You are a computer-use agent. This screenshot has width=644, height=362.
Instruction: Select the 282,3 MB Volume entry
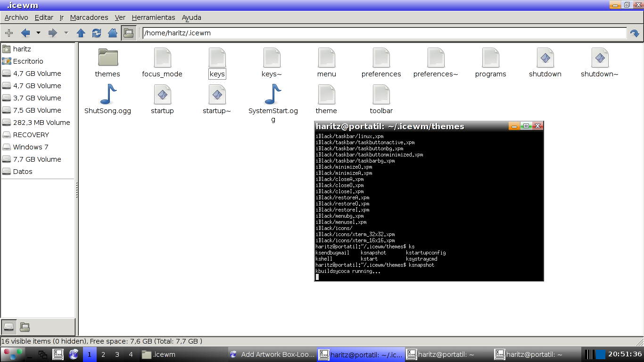(x=38, y=123)
